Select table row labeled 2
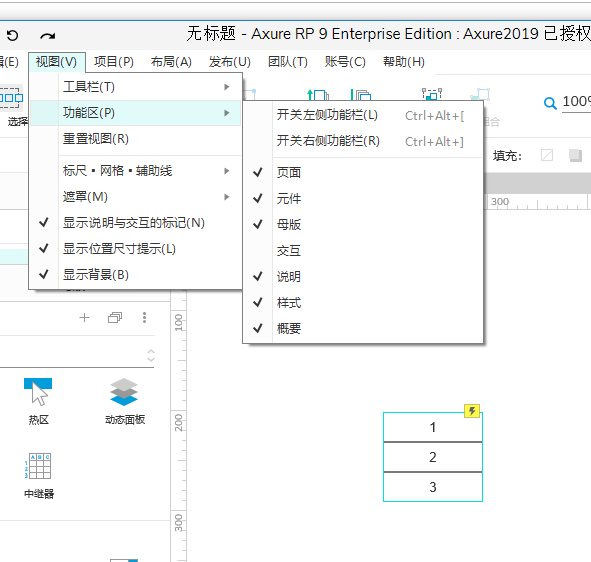The height and width of the screenshot is (562, 591). pyautogui.click(x=433, y=457)
